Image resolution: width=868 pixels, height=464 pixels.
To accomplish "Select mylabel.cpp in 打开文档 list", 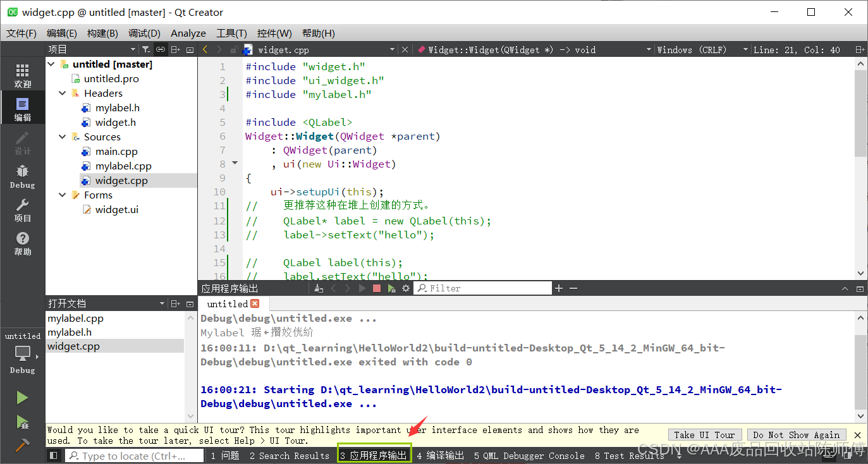I will pyautogui.click(x=75, y=319).
